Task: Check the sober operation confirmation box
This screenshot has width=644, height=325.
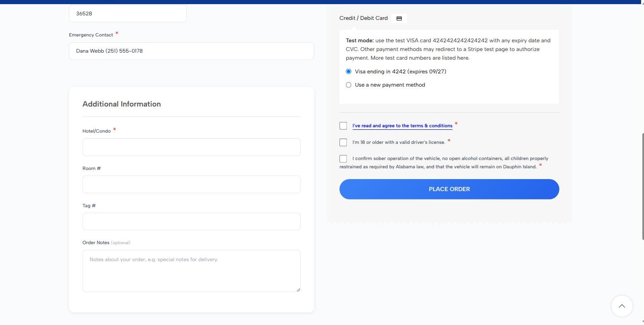Action: click(343, 159)
